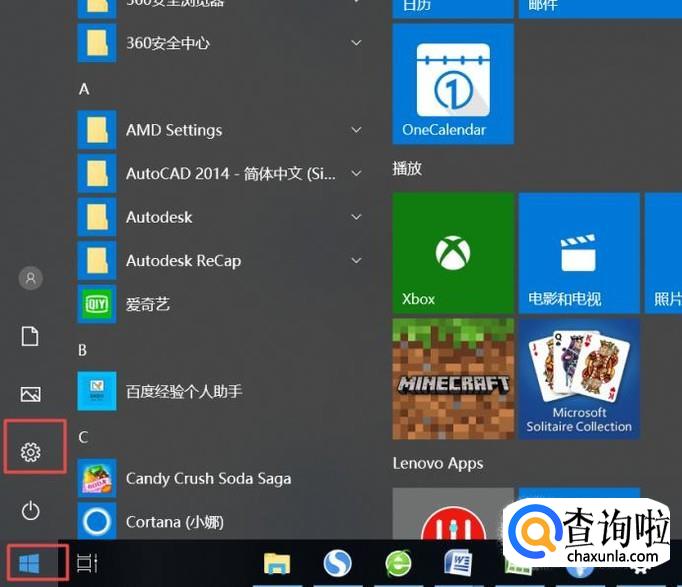This screenshot has height=587, width=682.
Task: Open Task View on the taskbar
Action: click(x=87, y=563)
